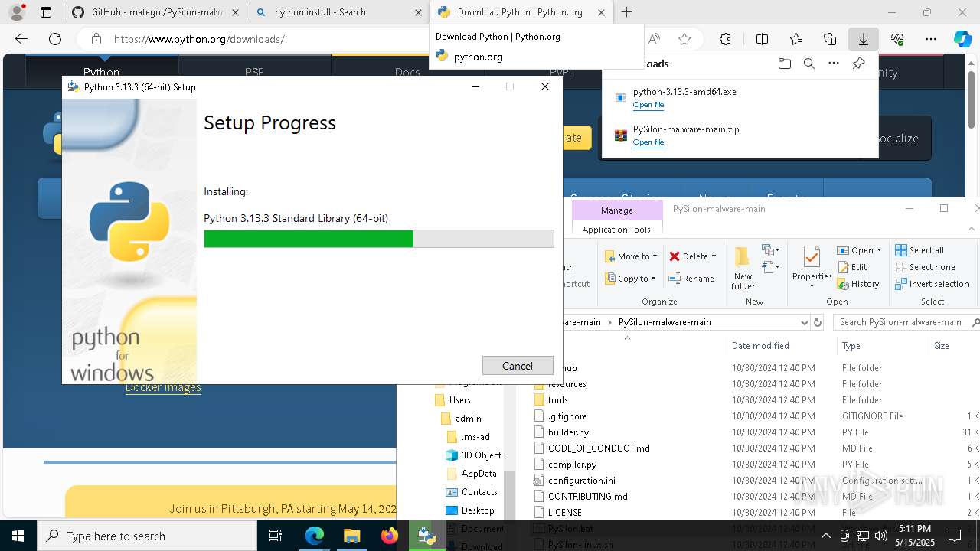Expand Explorer address bar history dropdown
This screenshot has height=551, width=980.
[804, 322]
